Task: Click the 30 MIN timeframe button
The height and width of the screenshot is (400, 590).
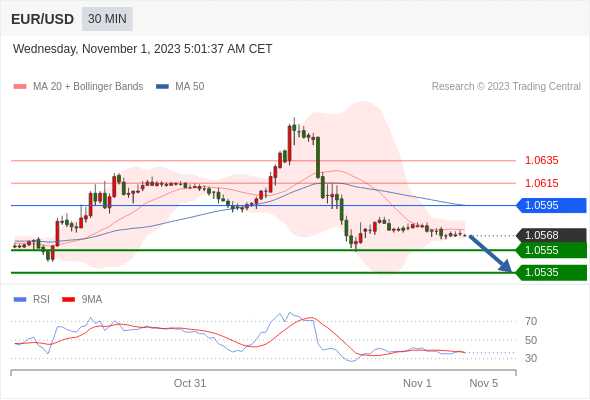Action: tap(107, 19)
